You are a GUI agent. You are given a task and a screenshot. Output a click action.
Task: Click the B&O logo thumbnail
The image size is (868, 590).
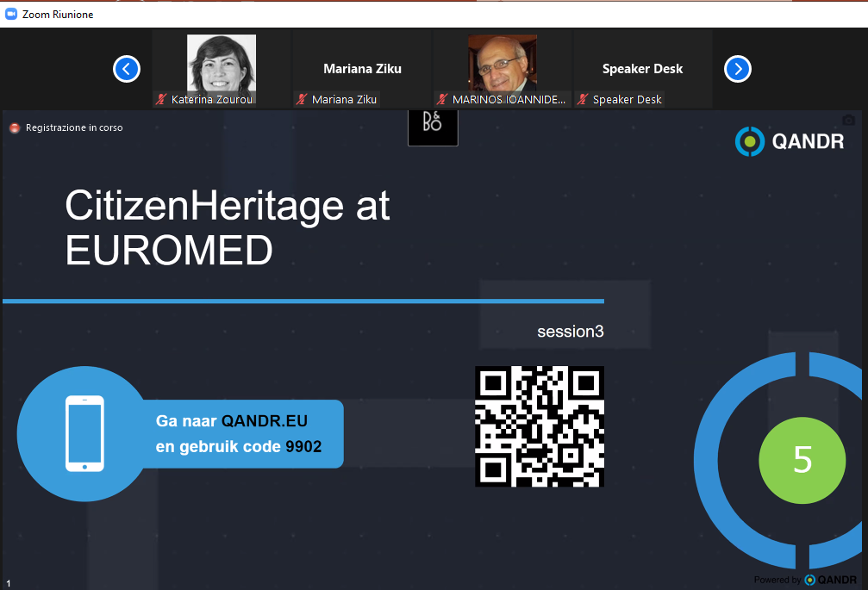[433, 127]
